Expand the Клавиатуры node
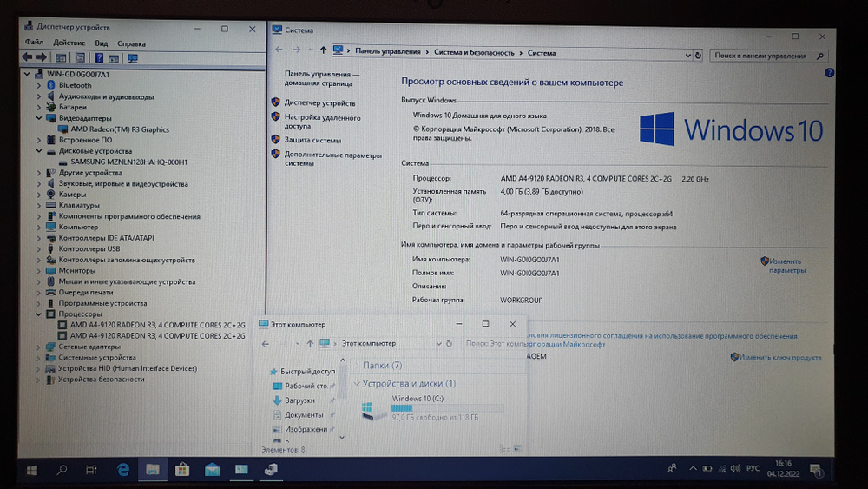The image size is (868, 489). 39,206
